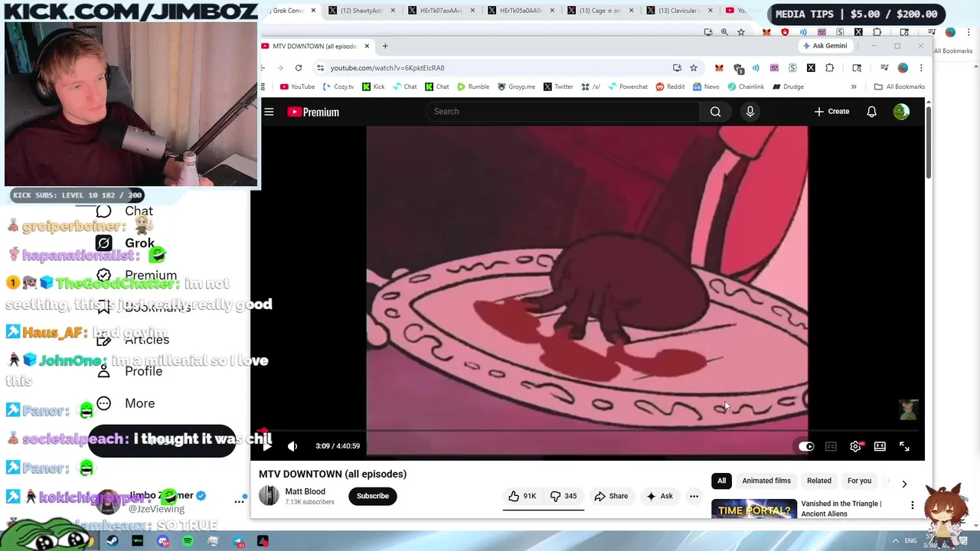Image resolution: width=980 pixels, height=551 pixels.
Task: Open a new browser tab
Action: pos(385,46)
